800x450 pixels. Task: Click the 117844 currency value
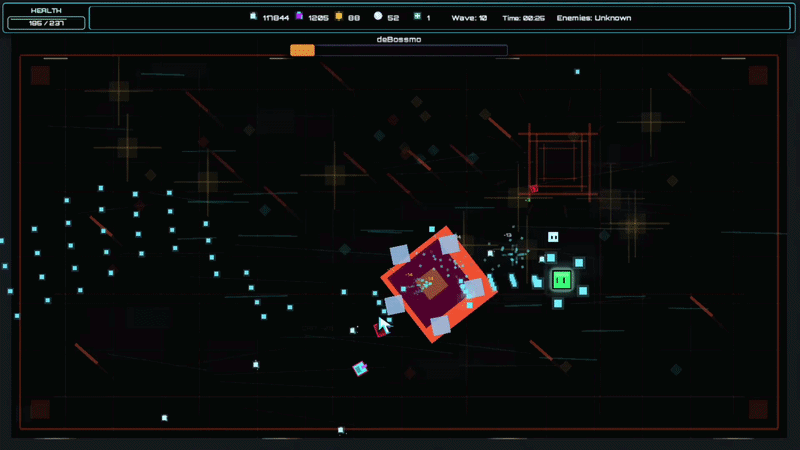click(x=276, y=18)
